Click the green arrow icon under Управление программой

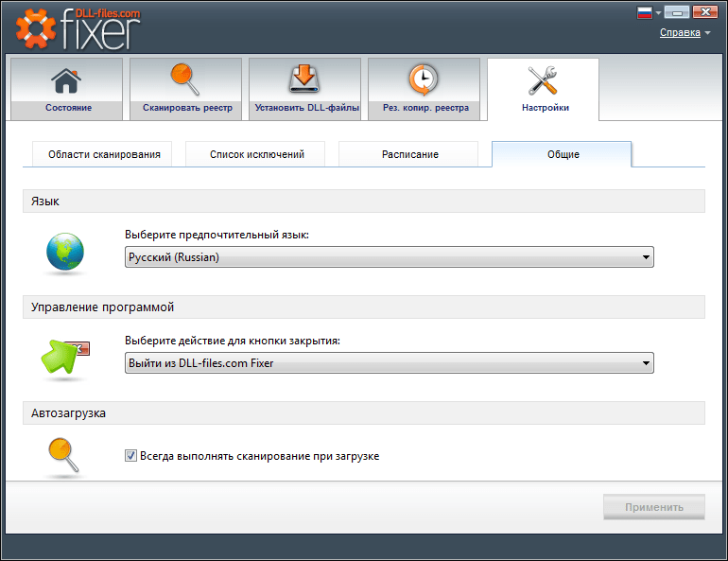64,357
